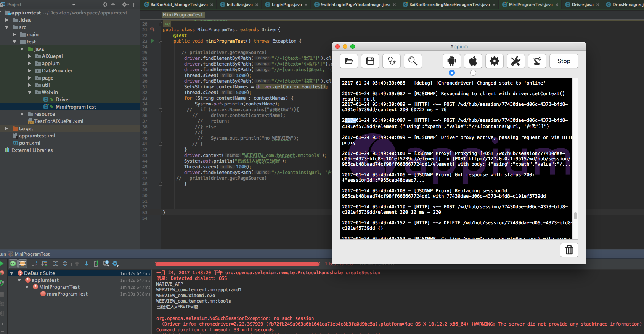Click the red test progress bar
Image resolution: width=644 pixels, height=334 pixels.
pos(237,264)
